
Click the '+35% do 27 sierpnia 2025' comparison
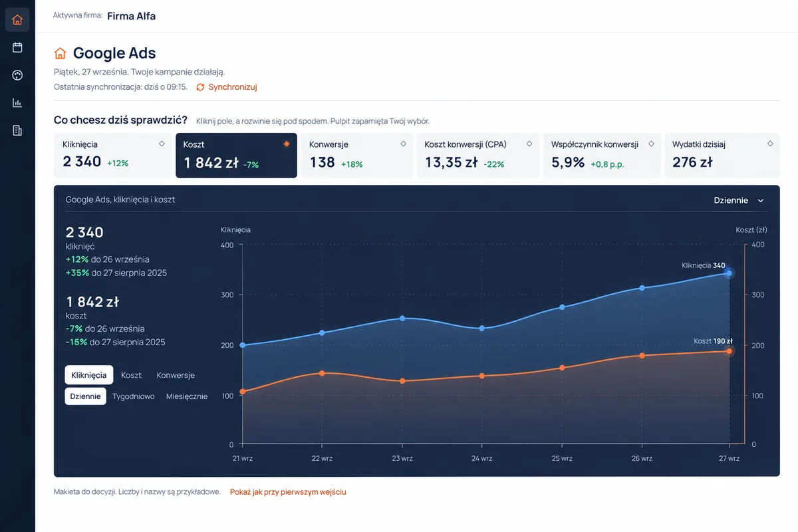click(116, 273)
